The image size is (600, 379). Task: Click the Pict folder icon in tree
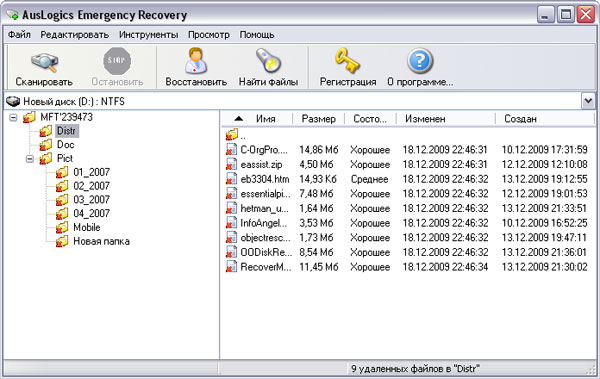tap(46, 158)
